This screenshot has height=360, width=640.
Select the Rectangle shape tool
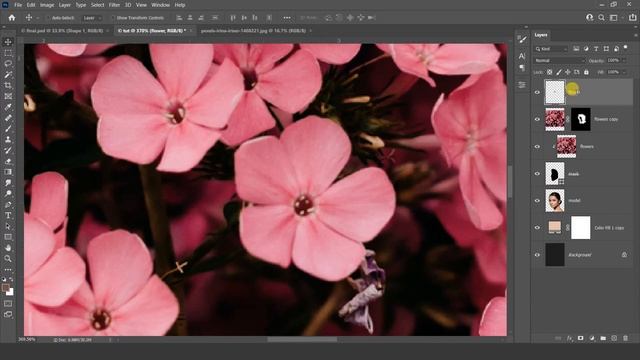[x=8, y=237]
